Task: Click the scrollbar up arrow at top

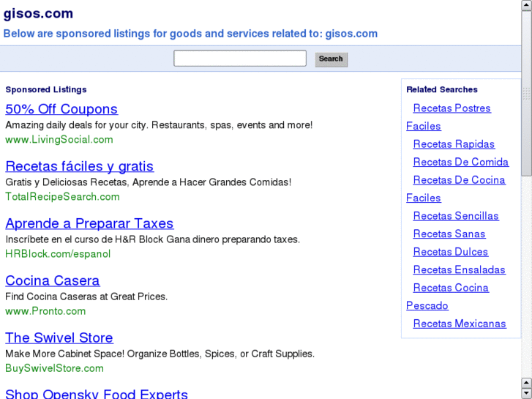Action: [x=527, y=5]
